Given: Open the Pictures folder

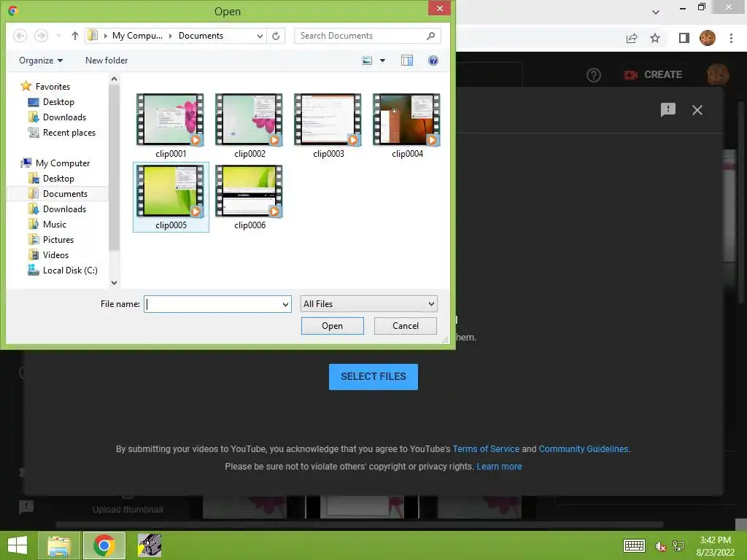Looking at the screenshot, I should click(x=51, y=239).
